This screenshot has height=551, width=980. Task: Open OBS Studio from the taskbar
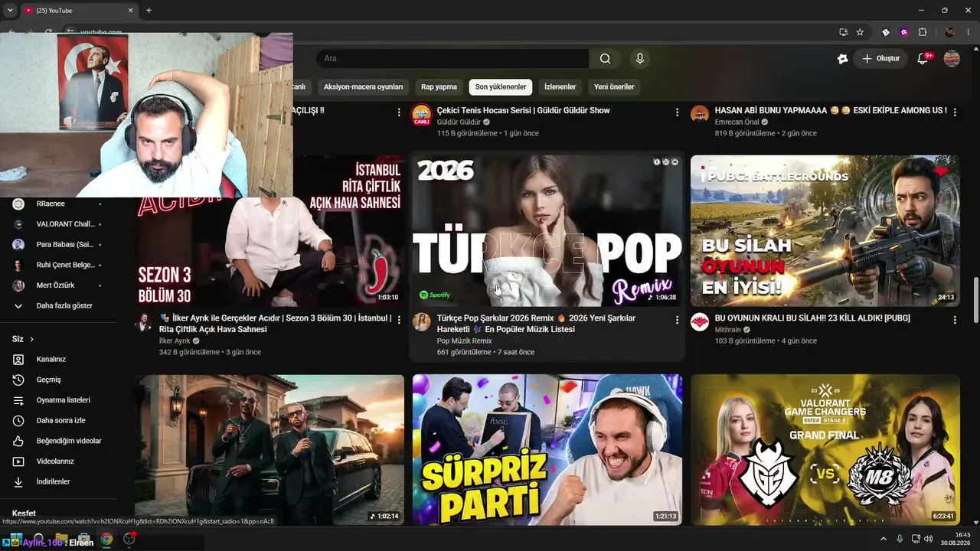coord(129,540)
